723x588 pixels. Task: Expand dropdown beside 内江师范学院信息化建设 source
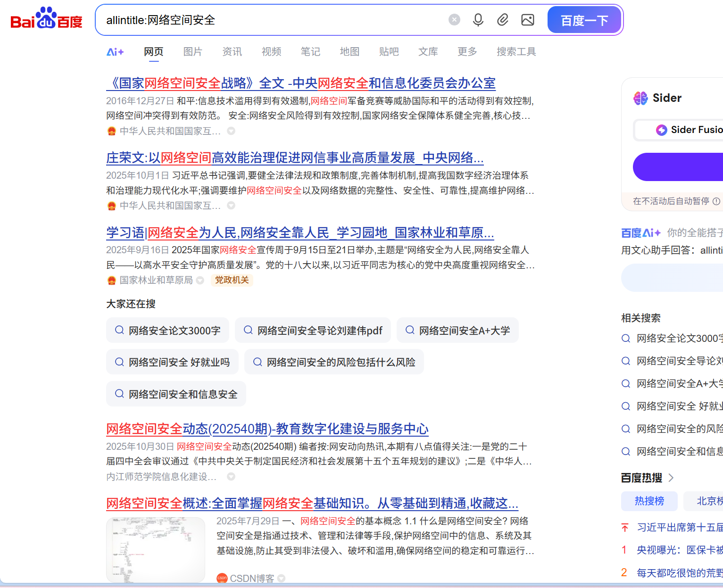[231, 477]
